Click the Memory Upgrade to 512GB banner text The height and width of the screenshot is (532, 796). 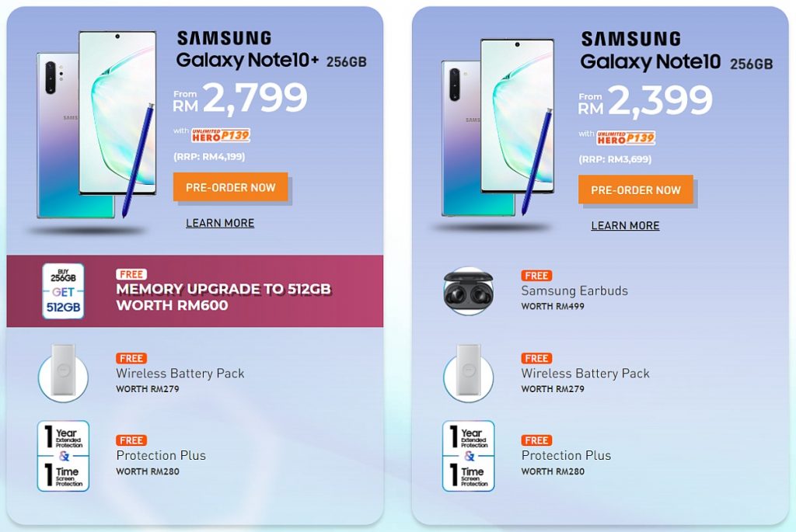(x=223, y=297)
